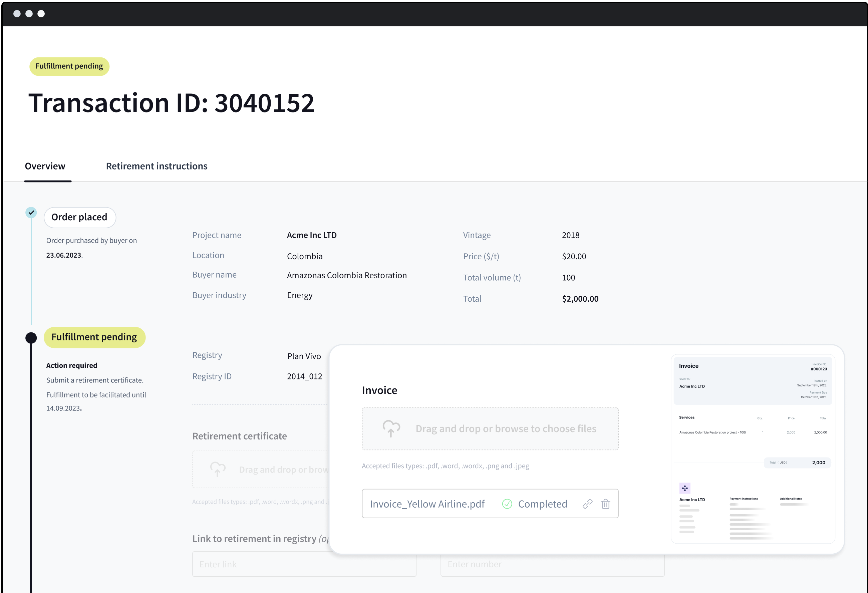Screen dimensions: 868x593
Task: Click the upload cloud icon in the Invoice drop zone
Action: click(391, 428)
